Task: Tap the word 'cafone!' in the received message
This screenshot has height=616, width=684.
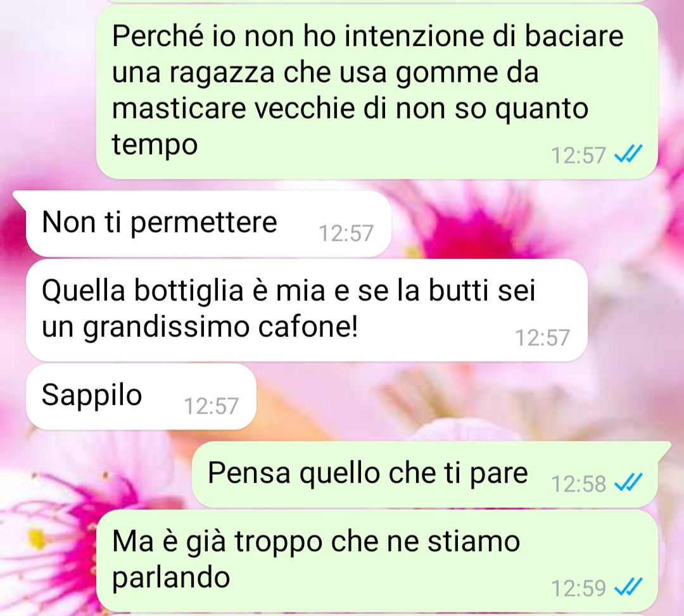Action: click(x=308, y=325)
